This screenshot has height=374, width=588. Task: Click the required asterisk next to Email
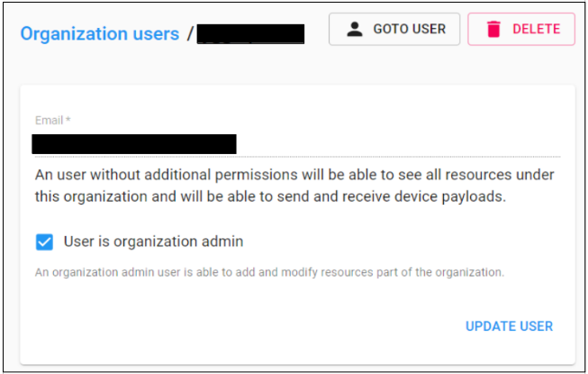pos(68,120)
